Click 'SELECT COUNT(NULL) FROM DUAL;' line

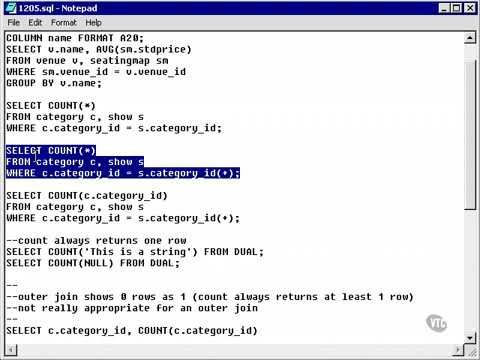pos(93,263)
